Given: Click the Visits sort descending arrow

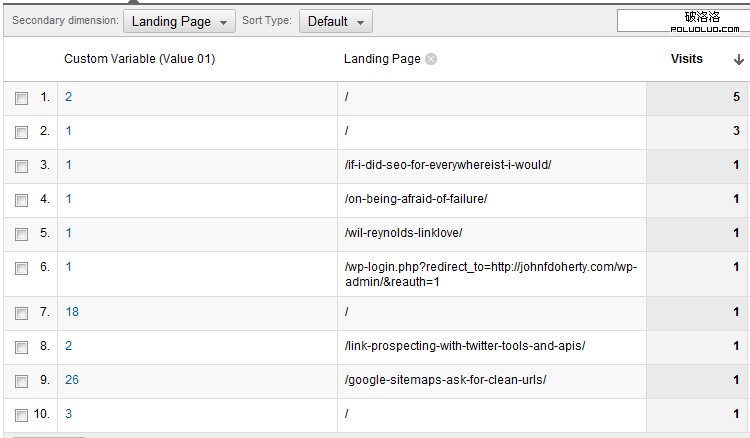Looking at the screenshot, I should [x=739, y=60].
